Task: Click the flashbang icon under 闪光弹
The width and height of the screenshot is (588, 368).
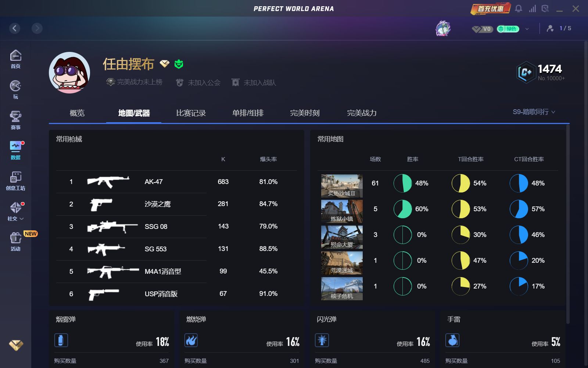Action: tap(322, 340)
